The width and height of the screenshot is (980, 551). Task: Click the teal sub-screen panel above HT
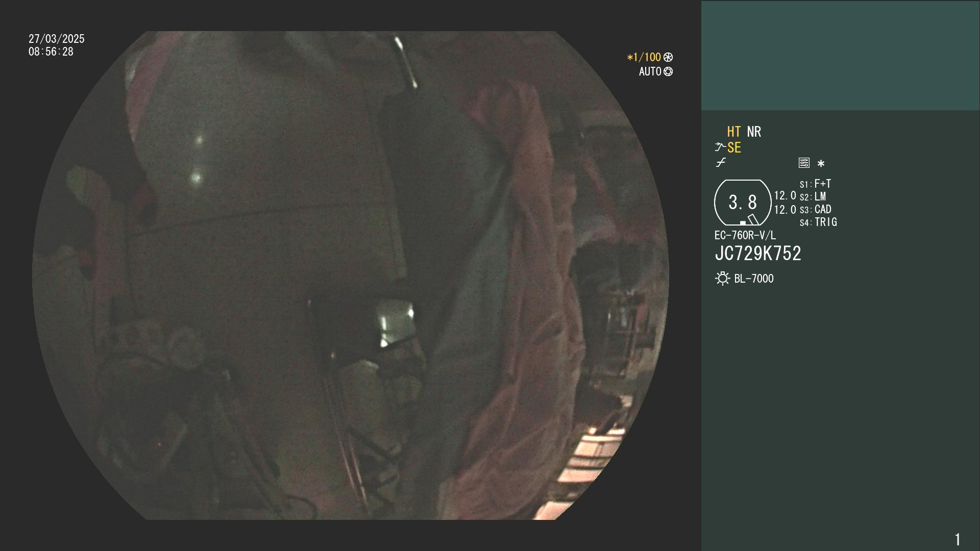840,56
